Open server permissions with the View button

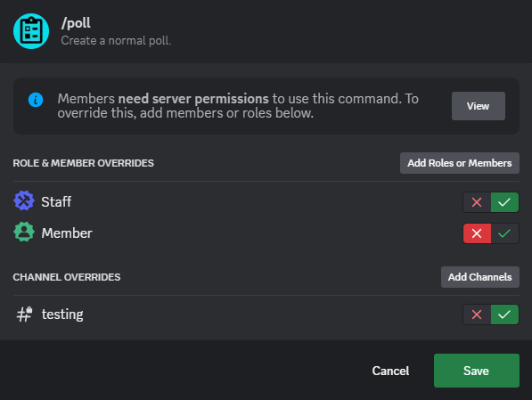pos(478,106)
